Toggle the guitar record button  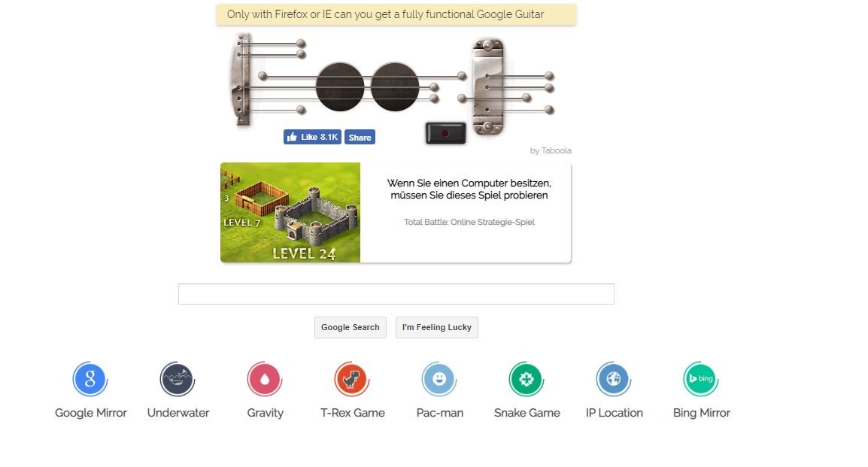click(445, 133)
